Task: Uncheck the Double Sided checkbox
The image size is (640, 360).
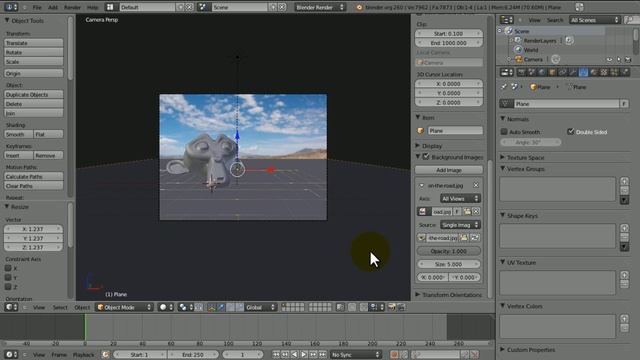Action: tap(571, 131)
